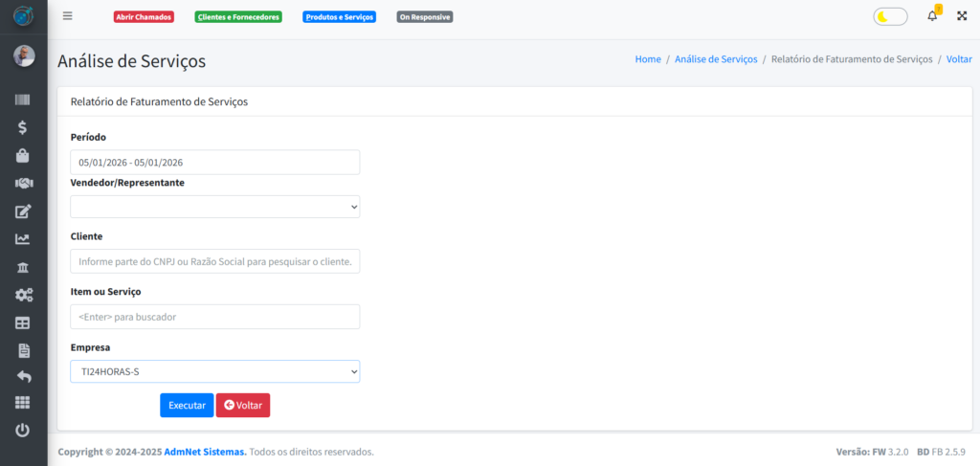Open the notifications bell icon
The height and width of the screenshot is (466, 980).
tap(932, 16)
